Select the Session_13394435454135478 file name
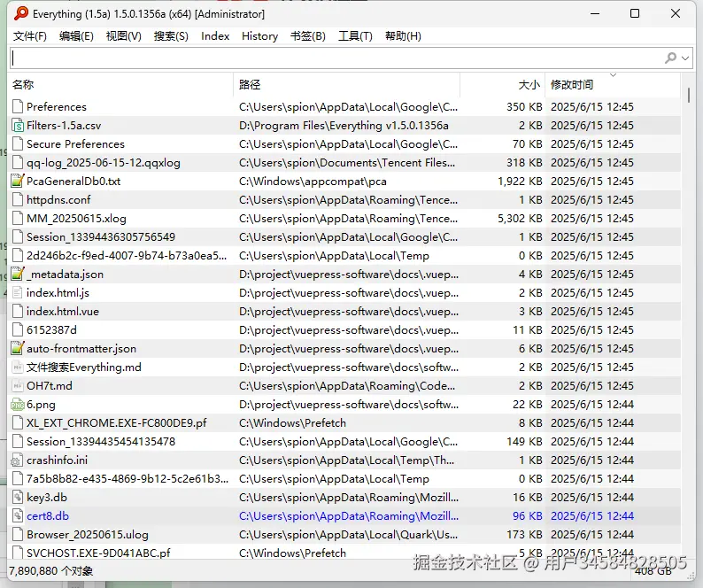 (101, 442)
